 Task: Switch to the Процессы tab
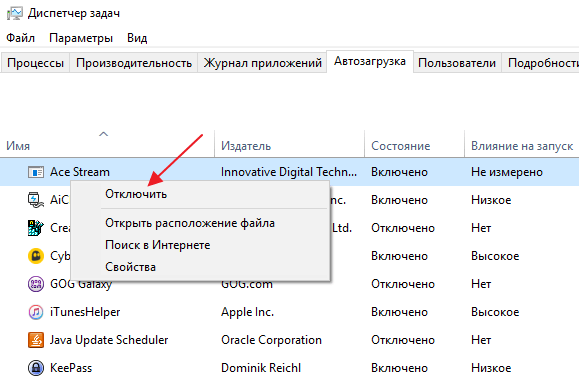pos(35,63)
